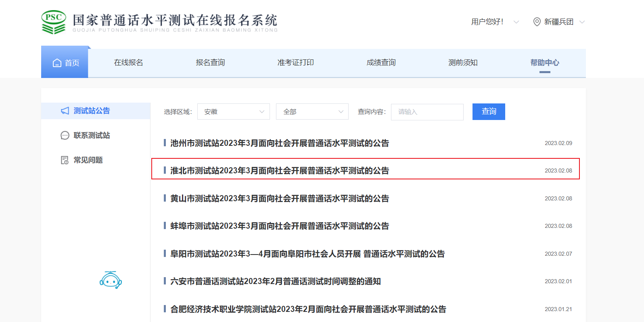Viewport: 644px width, 322px height.
Task: Open the 安徽 province dropdown
Action: click(233, 112)
